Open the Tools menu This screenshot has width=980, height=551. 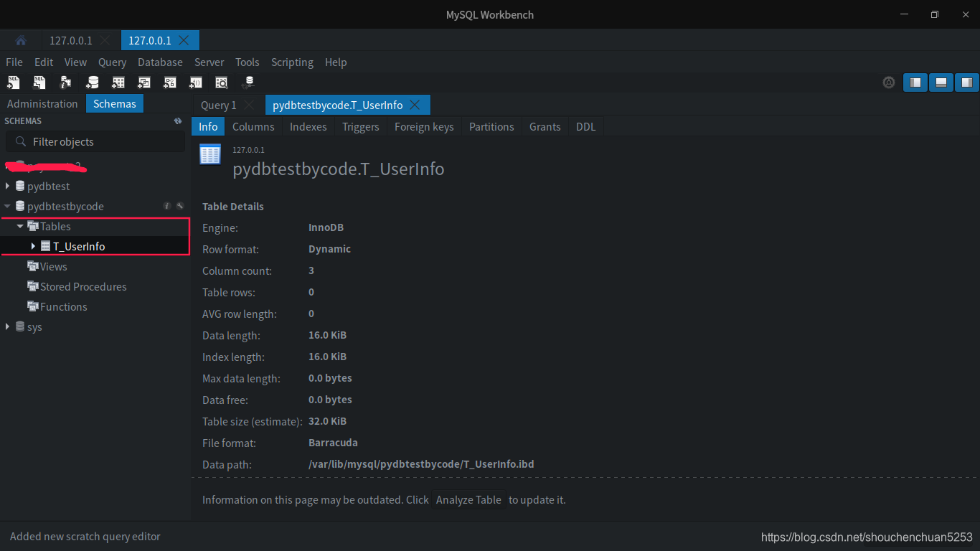click(x=248, y=62)
